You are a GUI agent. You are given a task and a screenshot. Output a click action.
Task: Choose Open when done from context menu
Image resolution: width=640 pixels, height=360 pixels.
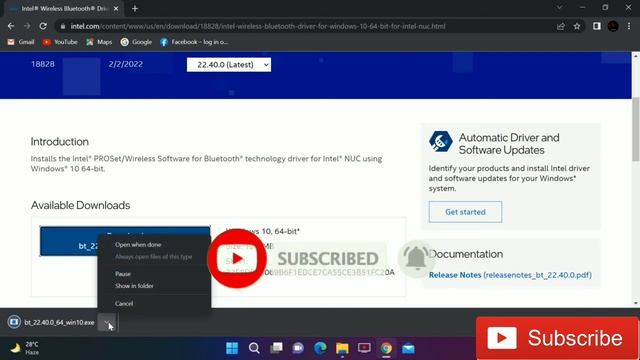[x=138, y=244]
